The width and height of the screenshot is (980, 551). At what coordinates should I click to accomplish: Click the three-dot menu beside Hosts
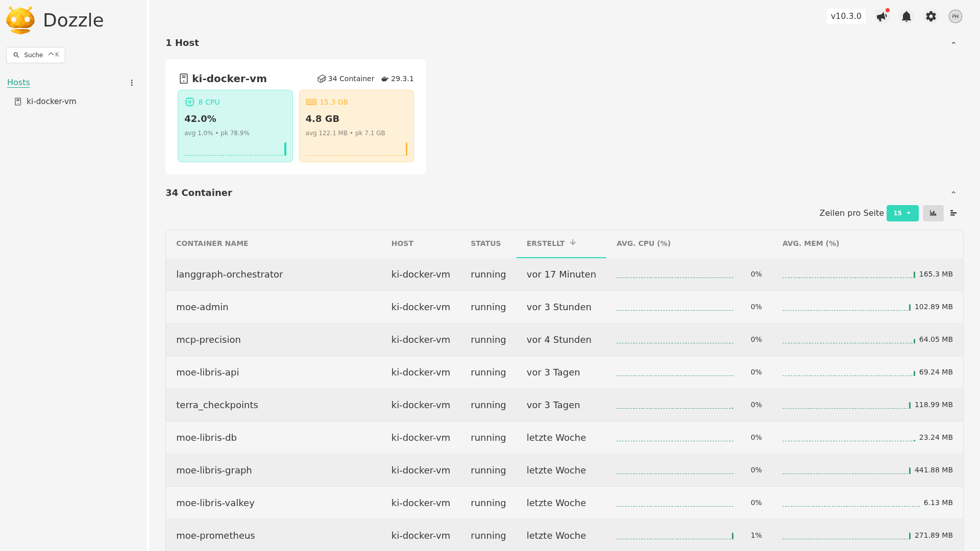pyautogui.click(x=132, y=83)
